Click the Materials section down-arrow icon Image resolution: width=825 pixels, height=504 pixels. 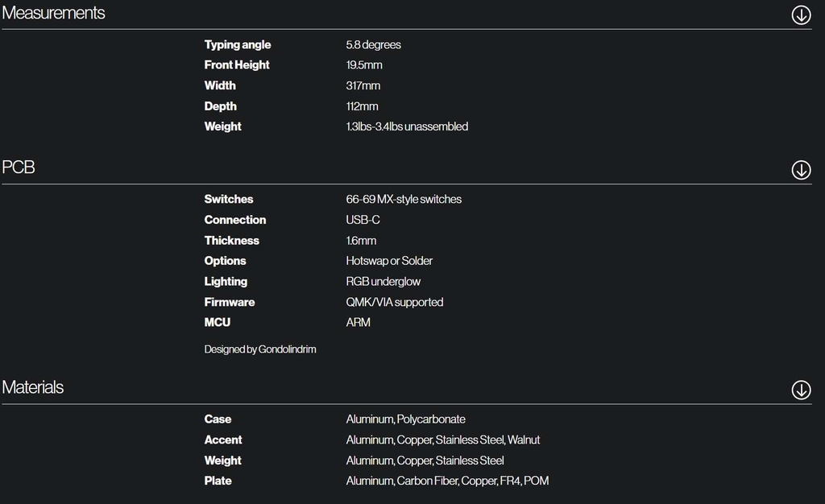click(801, 390)
